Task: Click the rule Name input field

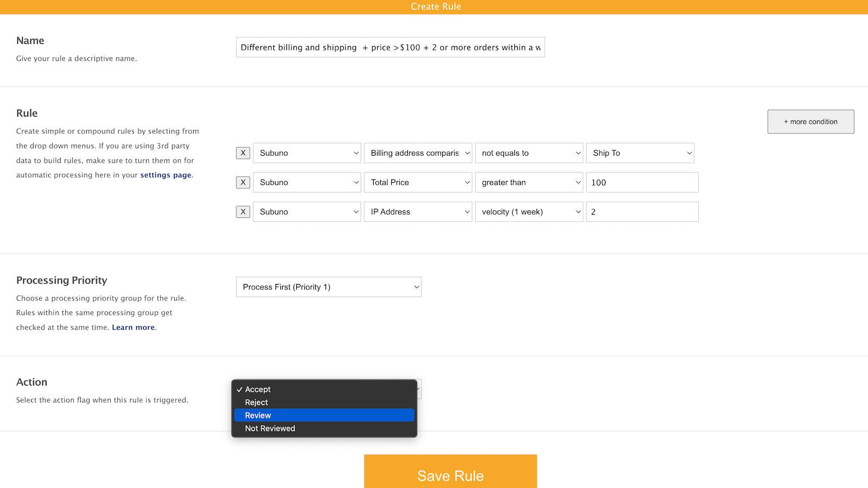Action: pyautogui.click(x=390, y=47)
